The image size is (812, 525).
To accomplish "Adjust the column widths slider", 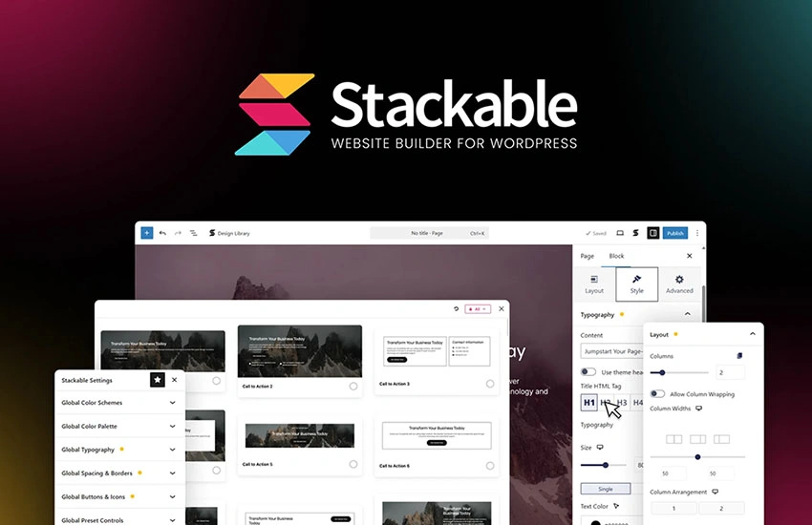I will [697, 457].
